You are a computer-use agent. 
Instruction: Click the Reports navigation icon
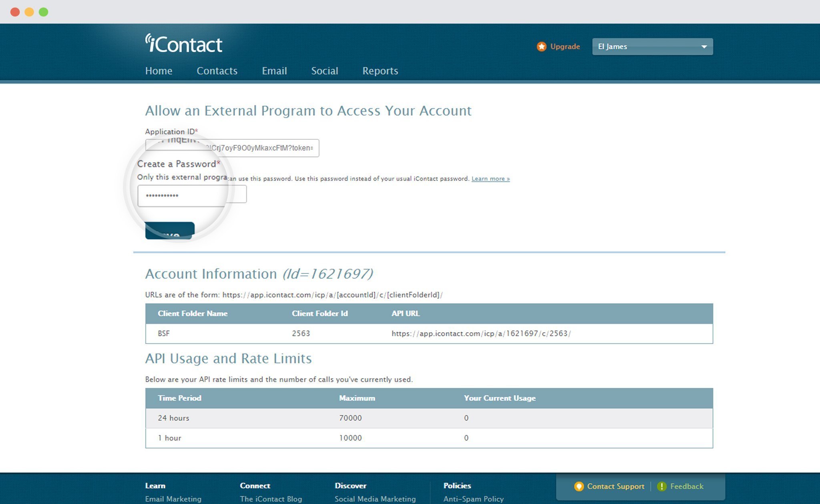(x=380, y=70)
